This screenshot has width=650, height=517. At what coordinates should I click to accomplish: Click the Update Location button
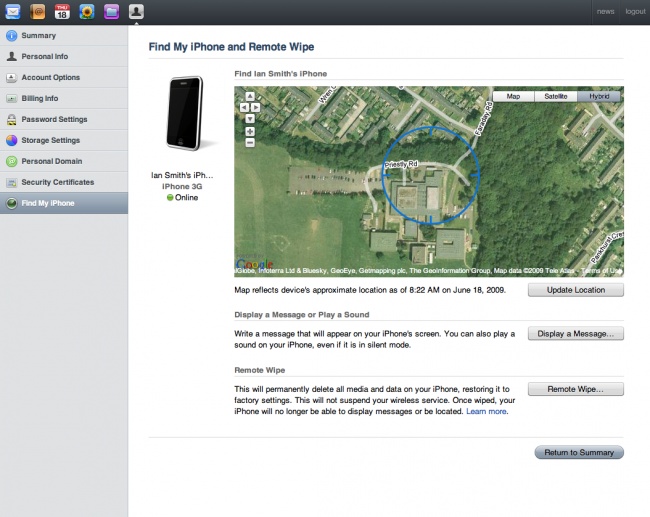point(575,290)
